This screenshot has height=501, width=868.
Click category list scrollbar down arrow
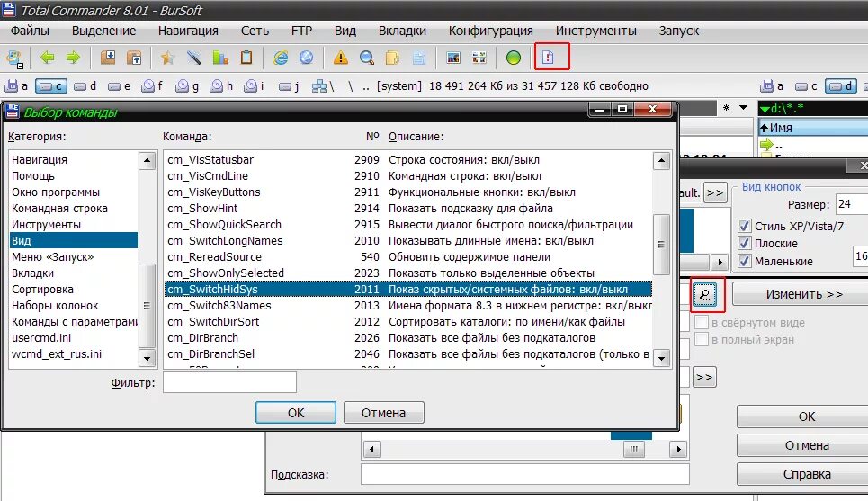click(147, 358)
